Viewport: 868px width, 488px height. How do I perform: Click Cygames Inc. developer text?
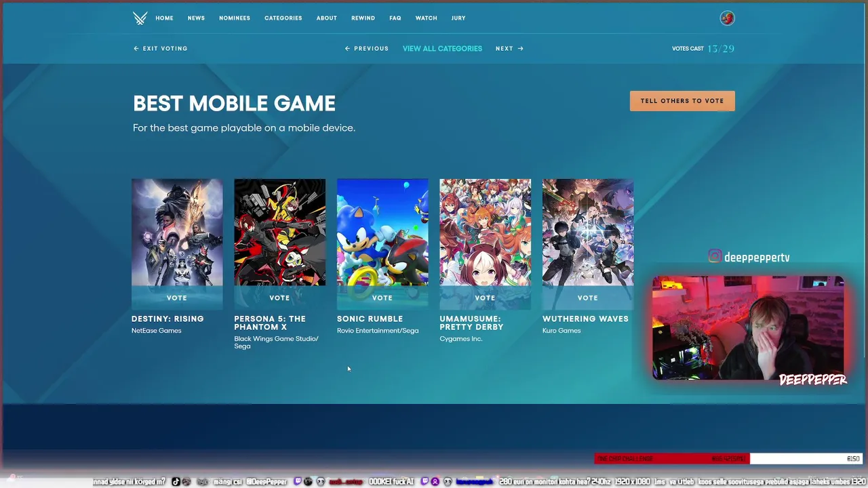coord(461,339)
